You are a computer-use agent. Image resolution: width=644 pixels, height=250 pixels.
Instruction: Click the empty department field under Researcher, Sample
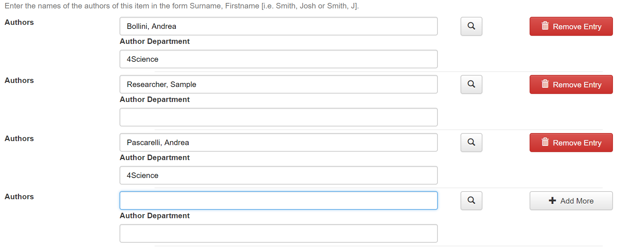tap(279, 117)
